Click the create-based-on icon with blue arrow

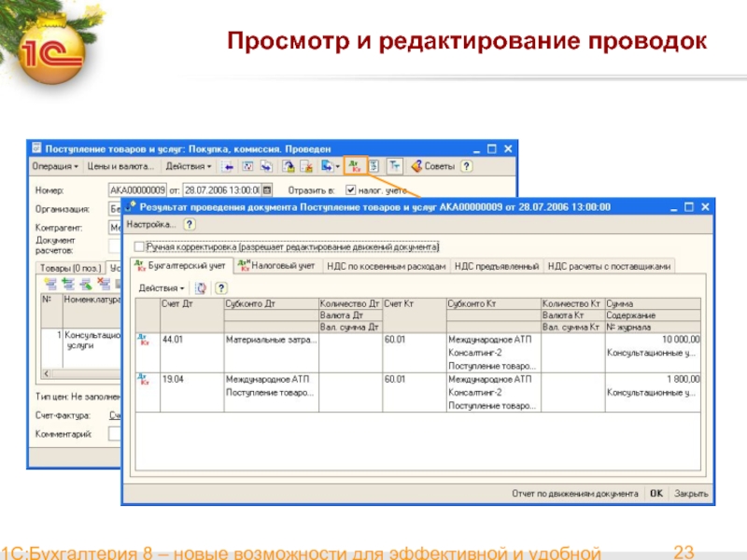point(327,167)
